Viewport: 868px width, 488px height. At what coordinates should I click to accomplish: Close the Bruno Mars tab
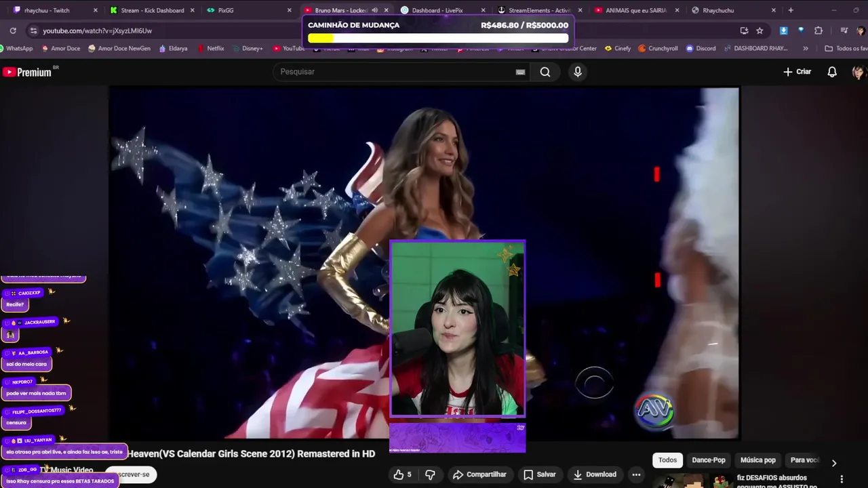[387, 10]
